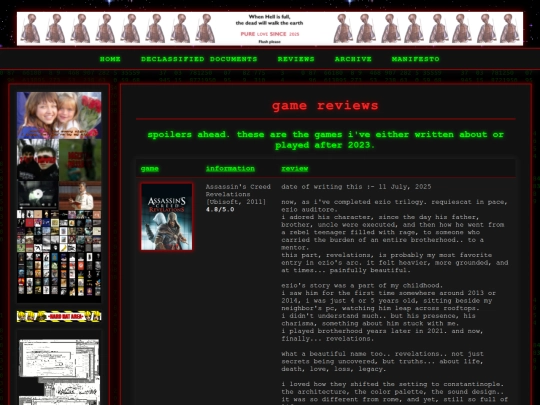Click the sidebar photo of two girls
The image size is (540, 405).
coord(59,115)
